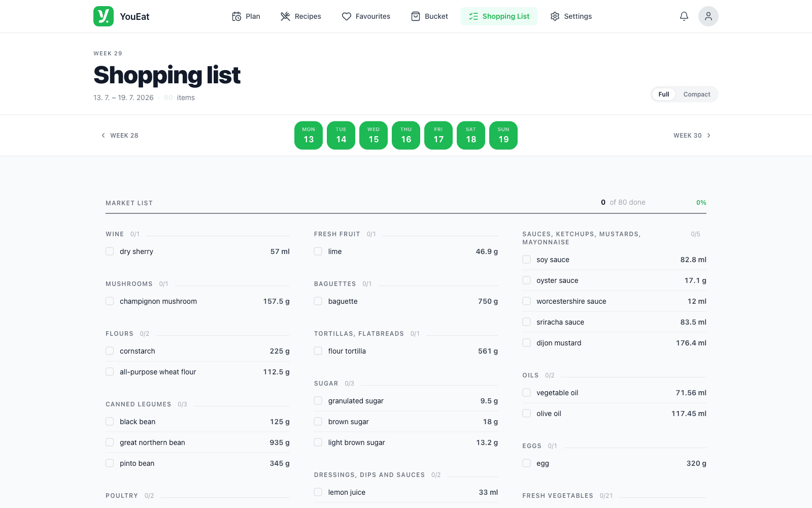Open the Settings tab
Viewport: 812px width, 508px height.
click(571, 16)
